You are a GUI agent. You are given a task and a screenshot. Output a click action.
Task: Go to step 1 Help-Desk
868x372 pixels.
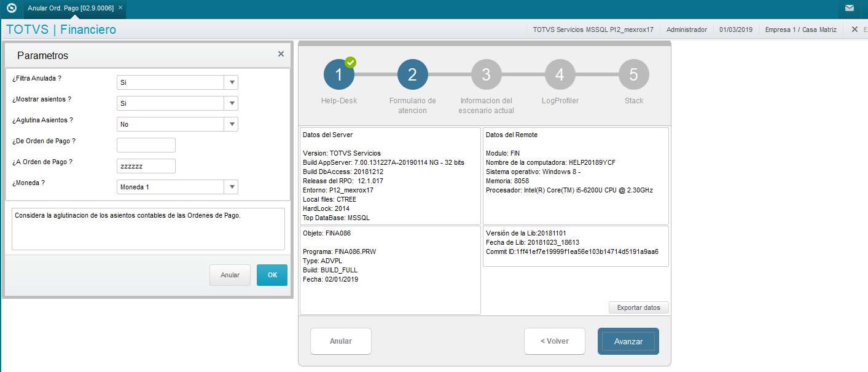339,75
